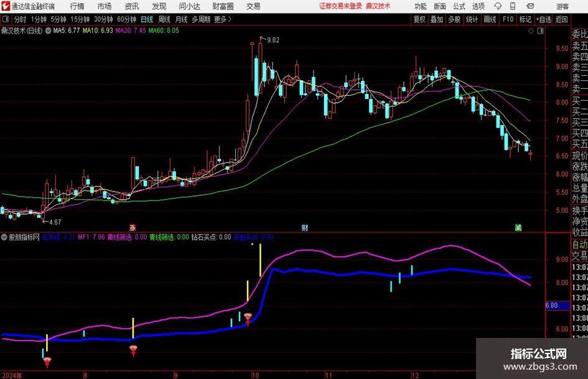Image resolution: width=588 pixels, height=379 pixels.
Task: Click the blue 财 event marker
Action: click(305, 227)
